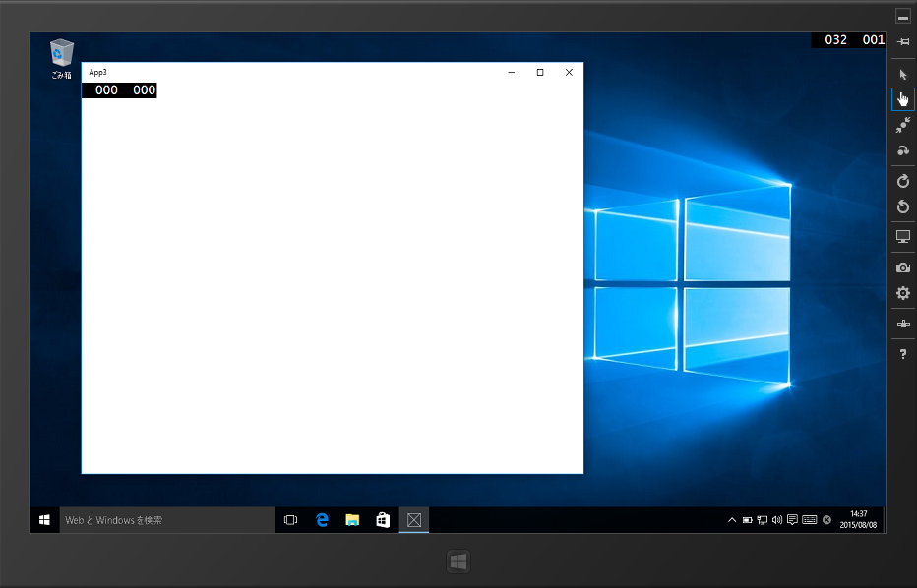Open screenshot settings gear icon
The height and width of the screenshot is (588, 917).
[902, 293]
